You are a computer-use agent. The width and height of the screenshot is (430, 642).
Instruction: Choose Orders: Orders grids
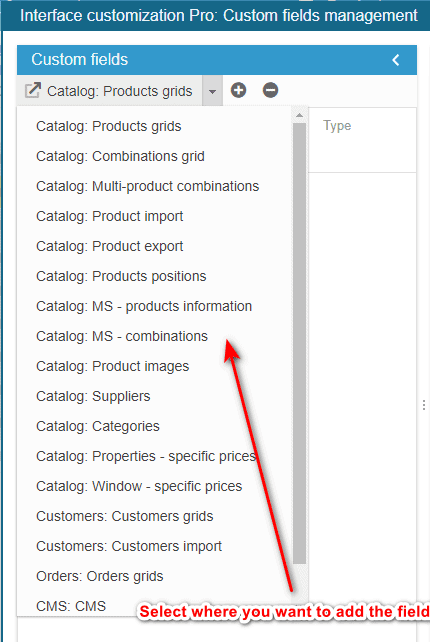point(100,576)
